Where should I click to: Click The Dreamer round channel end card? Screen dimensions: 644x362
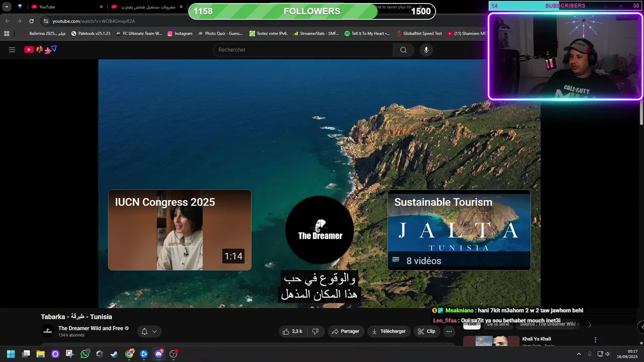click(x=319, y=230)
